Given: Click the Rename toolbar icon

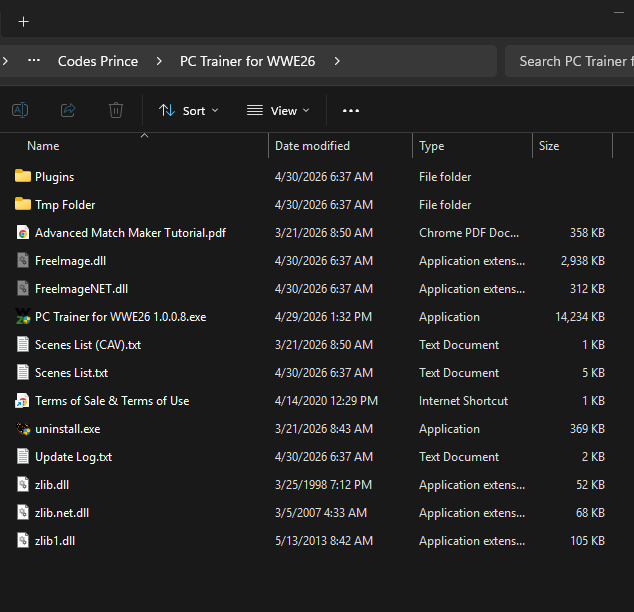Looking at the screenshot, I should pos(20,110).
